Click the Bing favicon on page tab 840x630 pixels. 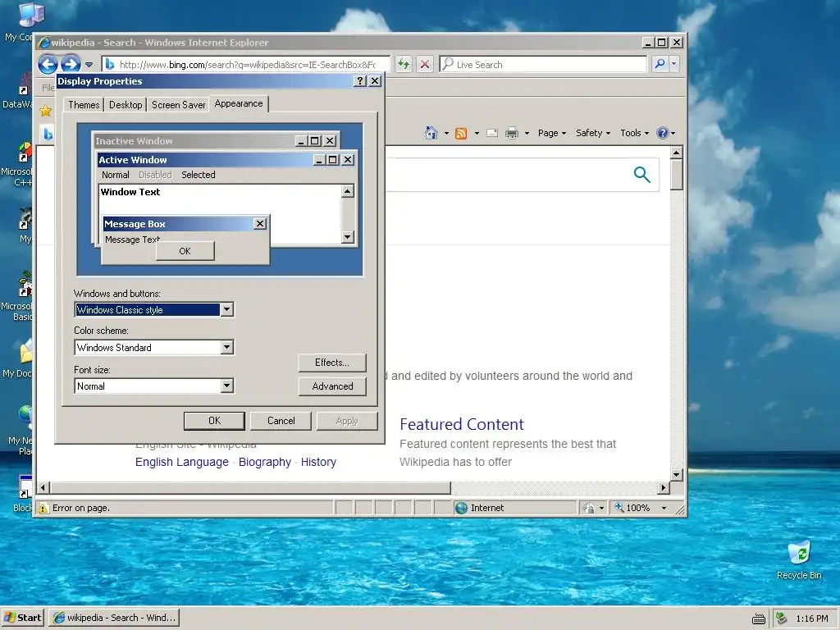[x=48, y=134]
